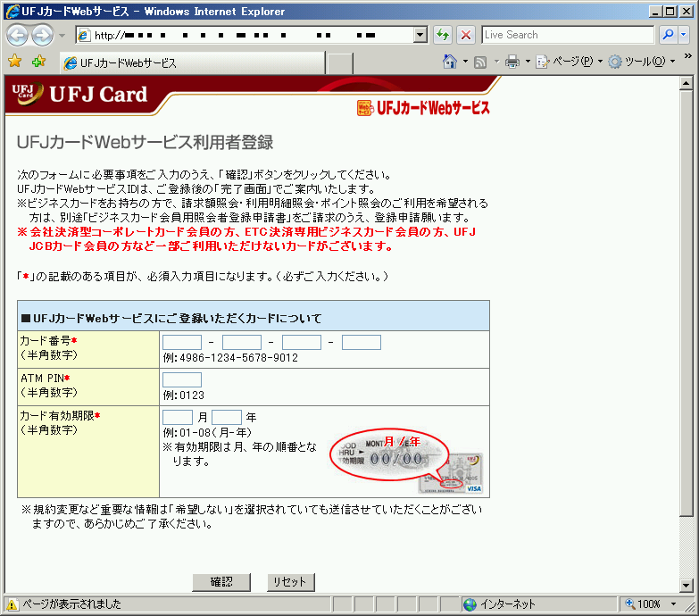
Task: Click the search magnifier icon
Action: (669, 35)
